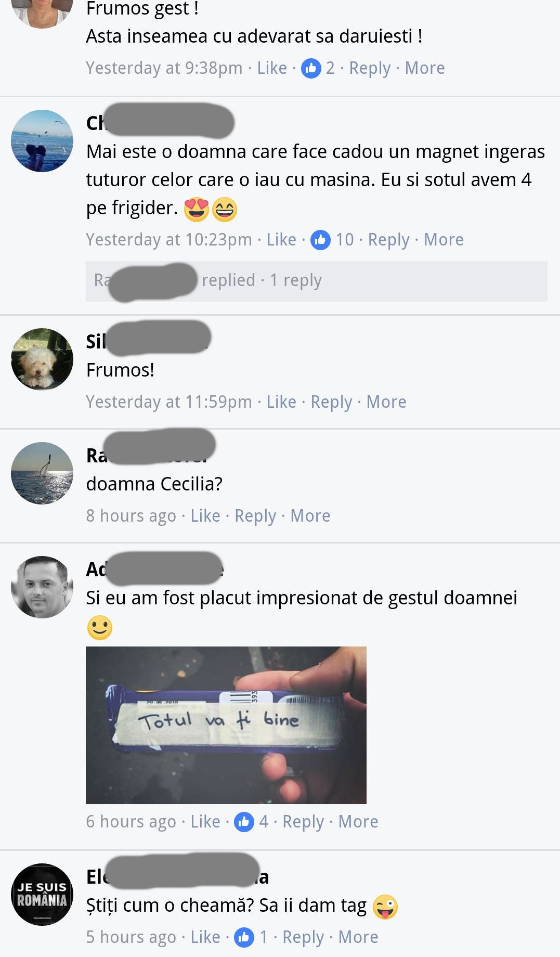Reply to the 6 hours ago photo comment
This screenshot has height=957, width=560.
click(x=303, y=822)
